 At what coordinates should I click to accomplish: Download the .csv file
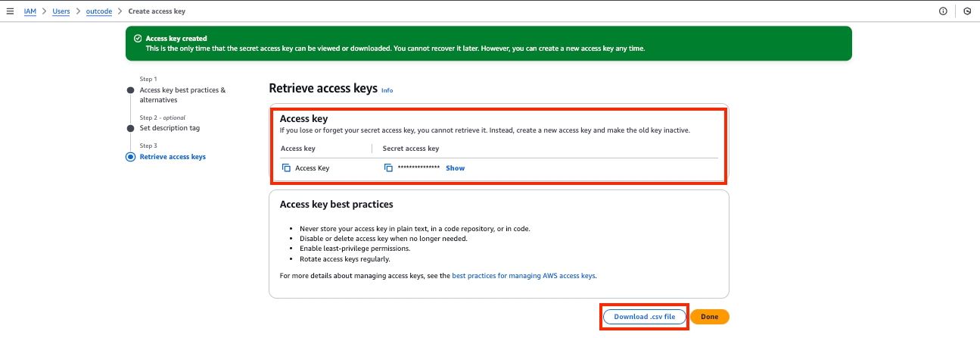click(x=644, y=317)
